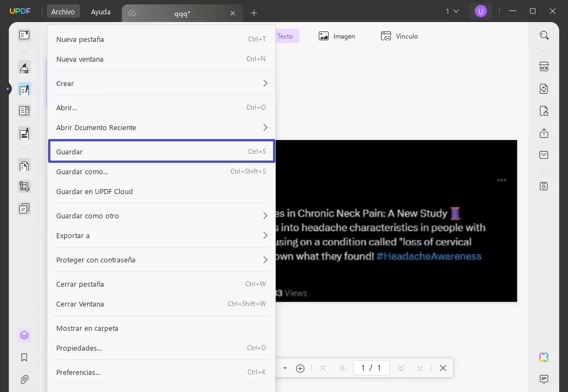568x392 pixels.
Task: Open Propiedades... from the menu
Action: click(x=161, y=348)
